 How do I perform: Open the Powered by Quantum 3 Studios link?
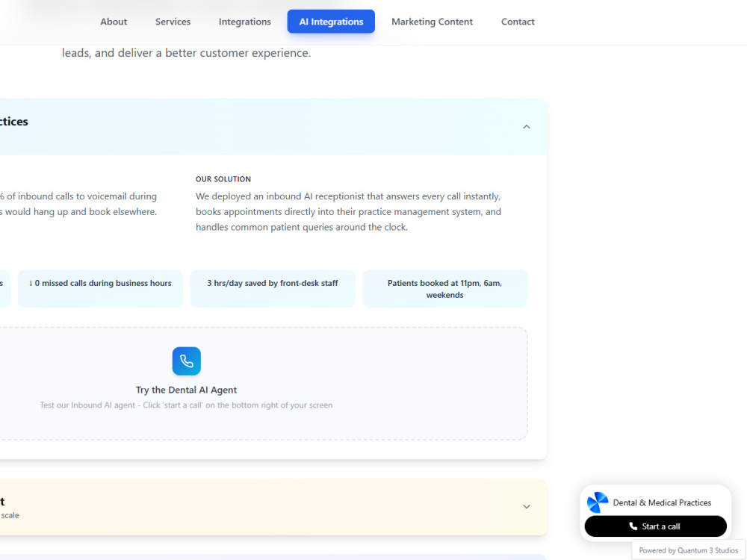click(689, 550)
